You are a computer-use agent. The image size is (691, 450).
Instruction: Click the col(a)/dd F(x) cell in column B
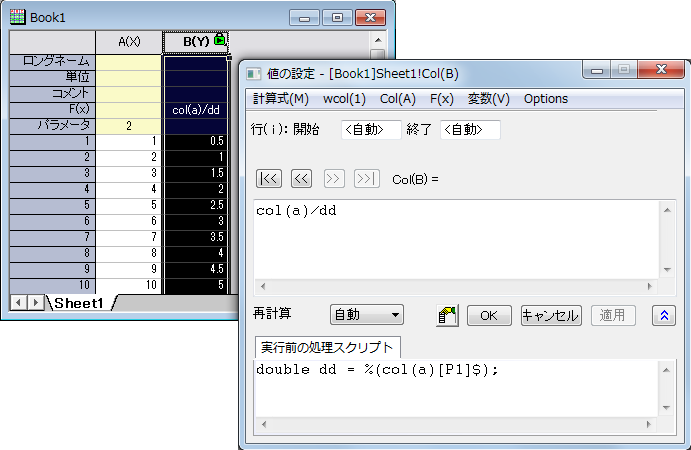(x=196, y=110)
